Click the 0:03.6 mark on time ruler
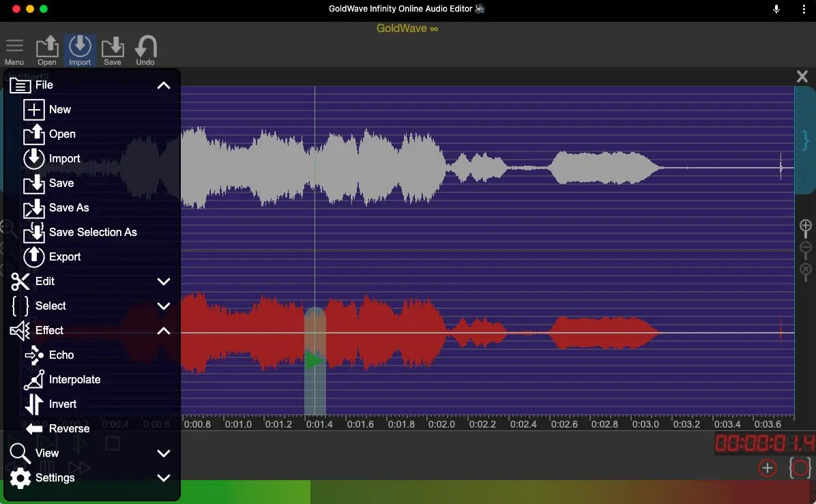The height and width of the screenshot is (504, 816). point(768,424)
